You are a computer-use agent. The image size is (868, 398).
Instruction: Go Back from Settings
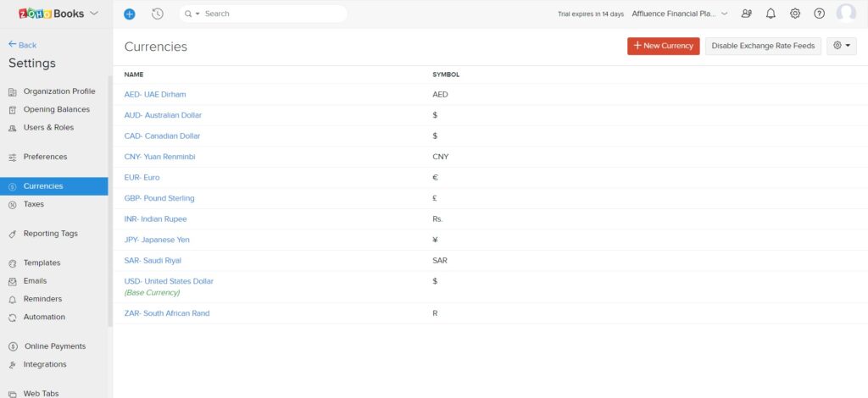click(22, 45)
